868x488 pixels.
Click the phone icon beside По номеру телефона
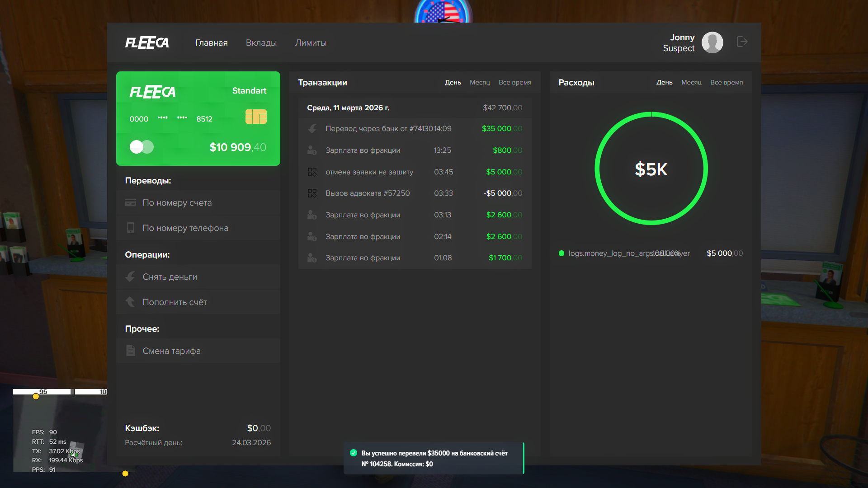tap(131, 228)
